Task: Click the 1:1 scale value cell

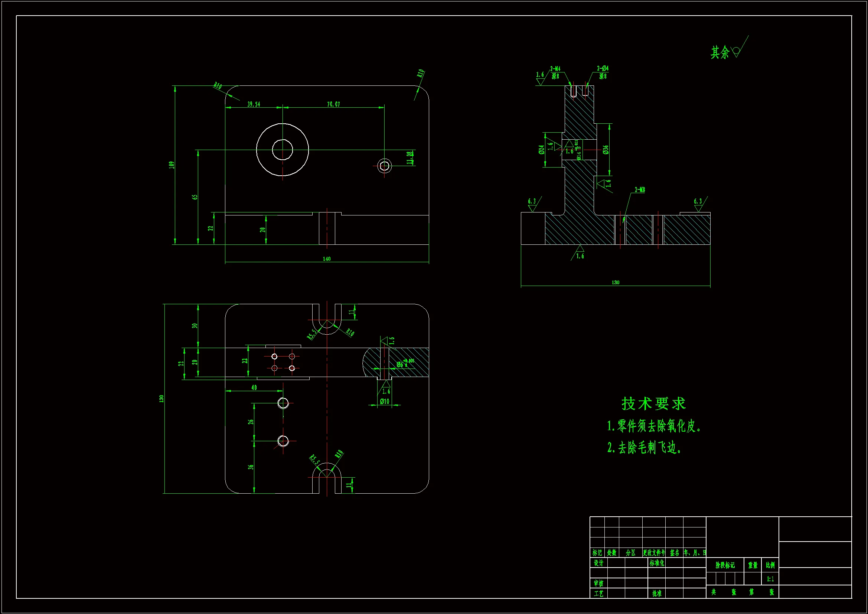Action: tap(770, 579)
